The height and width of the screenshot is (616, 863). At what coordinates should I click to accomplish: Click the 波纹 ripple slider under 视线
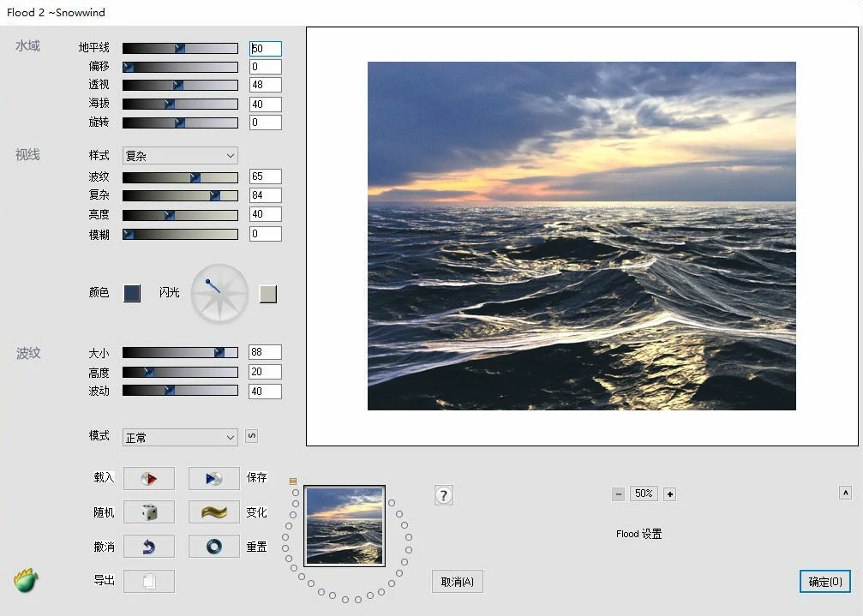tap(180, 177)
